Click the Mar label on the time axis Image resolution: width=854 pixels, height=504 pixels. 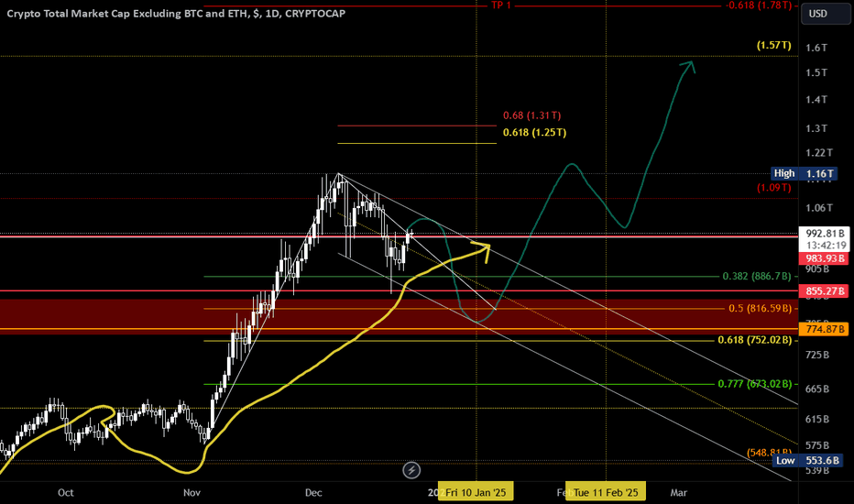[679, 493]
